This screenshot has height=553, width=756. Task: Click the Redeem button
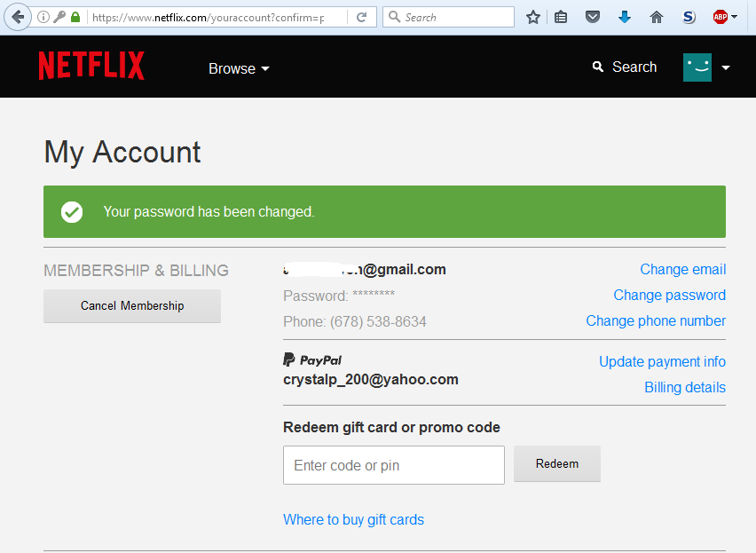click(x=557, y=464)
